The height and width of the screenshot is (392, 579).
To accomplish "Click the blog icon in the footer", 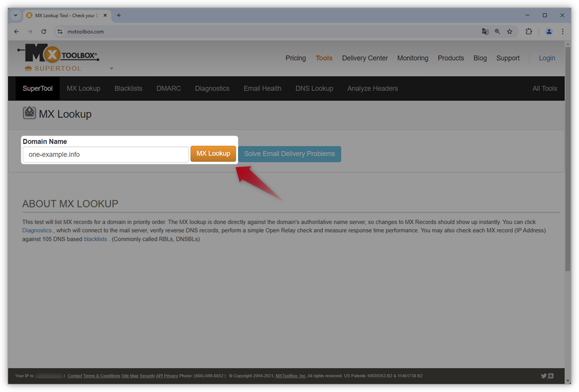I will (x=551, y=376).
